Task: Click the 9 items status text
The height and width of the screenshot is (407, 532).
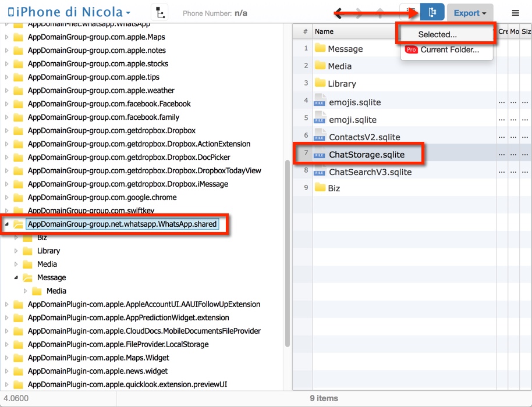Action: pyautogui.click(x=324, y=398)
